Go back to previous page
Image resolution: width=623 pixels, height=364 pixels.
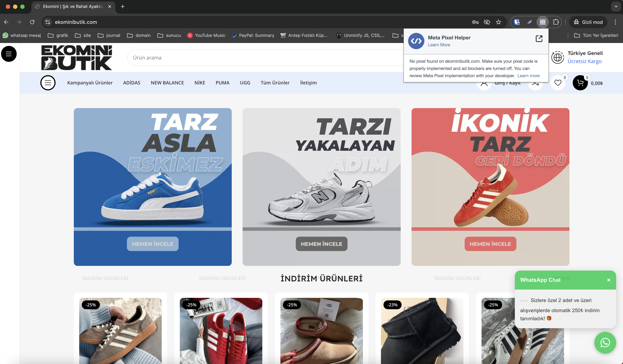(7, 22)
